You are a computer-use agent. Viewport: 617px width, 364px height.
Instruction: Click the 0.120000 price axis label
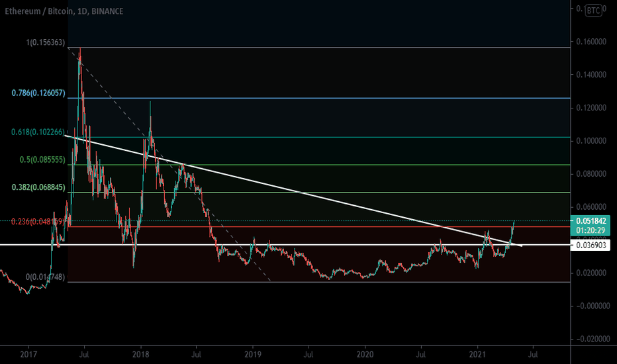pos(591,107)
